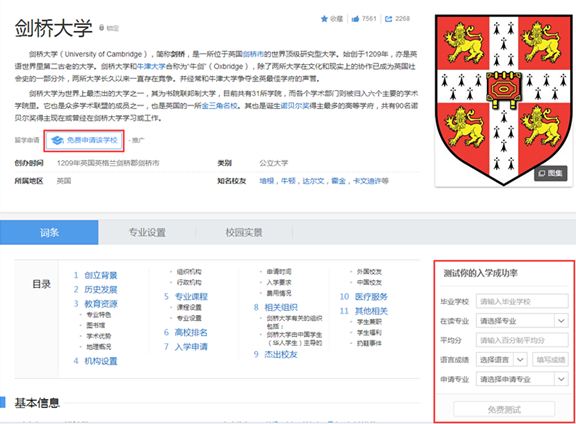576x424 pixels.
Task: Click the 地理概况 sub-item
Action: pos(98,347)
